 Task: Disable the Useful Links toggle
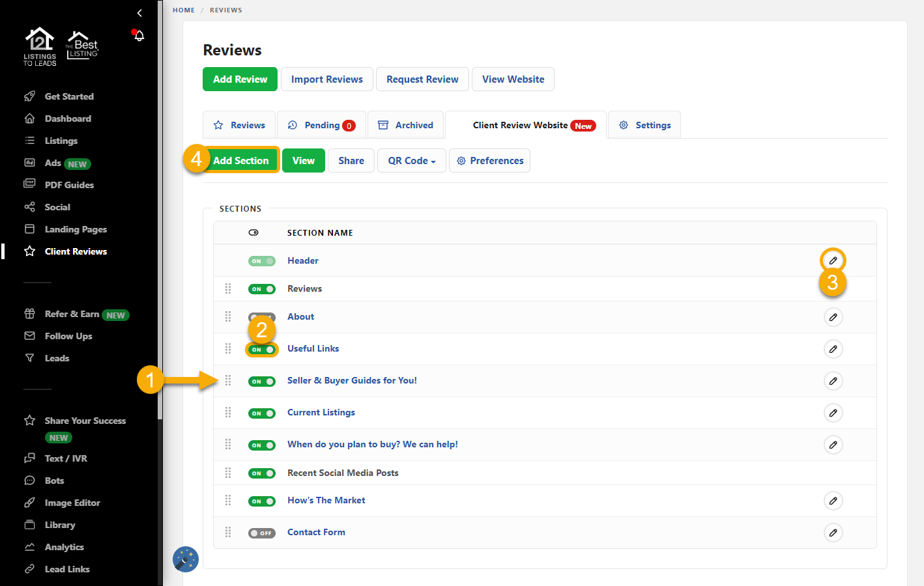pyautogui.click(x=262, y=349)
